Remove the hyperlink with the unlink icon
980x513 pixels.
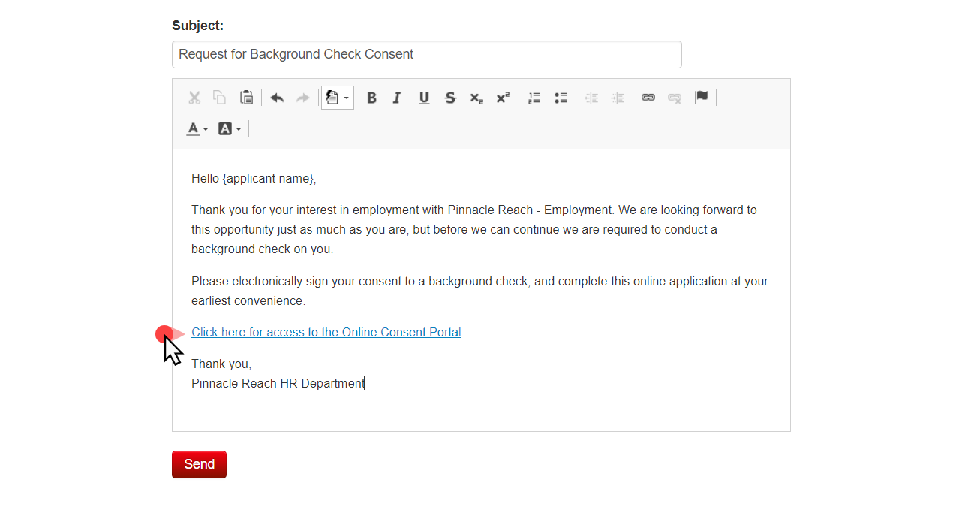674,98
